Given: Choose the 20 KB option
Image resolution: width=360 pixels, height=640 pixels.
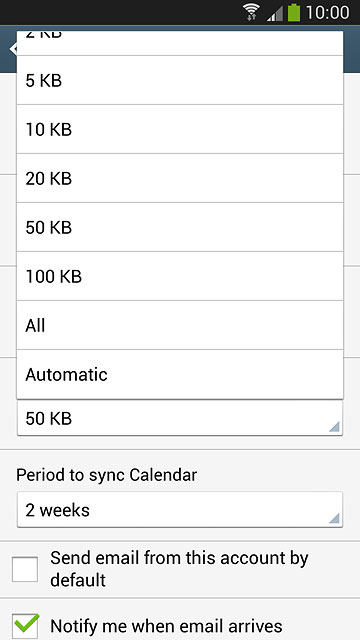Looking at the screenshot, I should pos(180,178).
